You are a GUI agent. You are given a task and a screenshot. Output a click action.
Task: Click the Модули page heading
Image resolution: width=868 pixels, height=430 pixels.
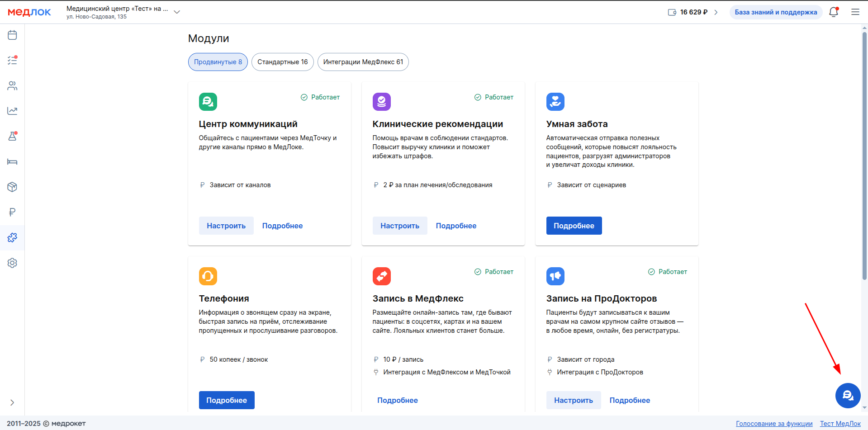209,38
